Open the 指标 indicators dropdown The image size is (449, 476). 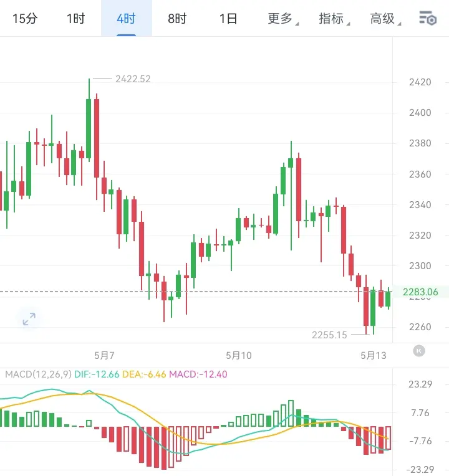[x=334, y=19]
